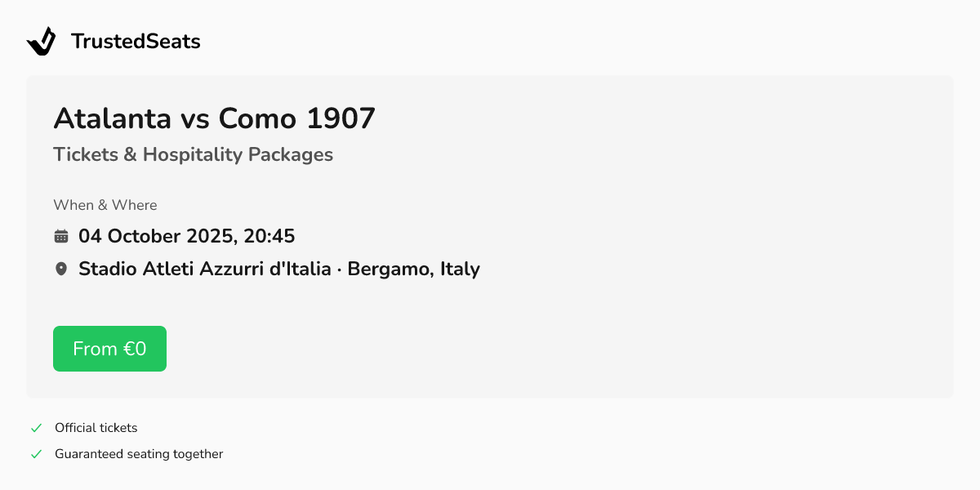Image resolution: width=980 pixels, height=490 pixels.
Task: Click the calendar icon beside the date
Action: [x=61, y=237]
